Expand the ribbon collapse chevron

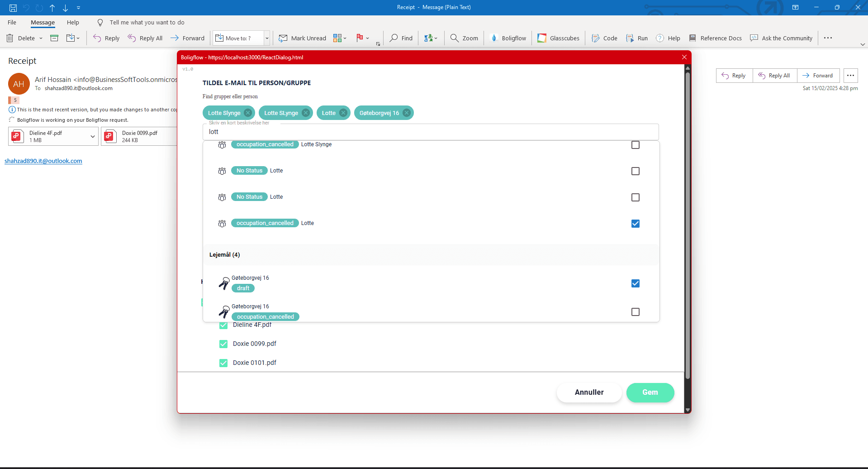(x=862, y=44)
